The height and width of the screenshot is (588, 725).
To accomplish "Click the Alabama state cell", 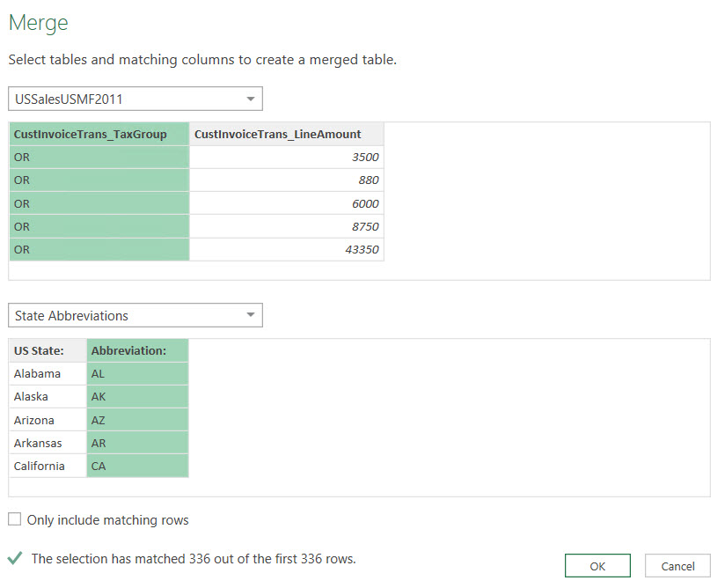I will 48,373.
